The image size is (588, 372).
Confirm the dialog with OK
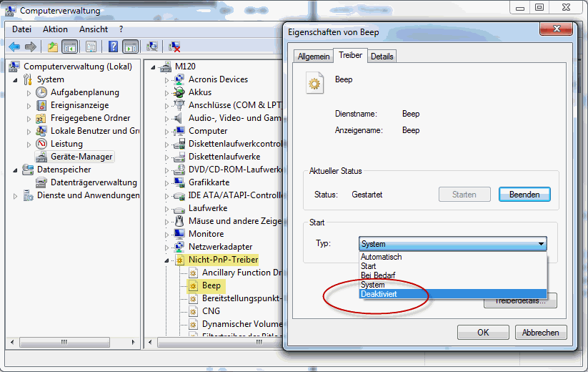[x=483, y=332]
